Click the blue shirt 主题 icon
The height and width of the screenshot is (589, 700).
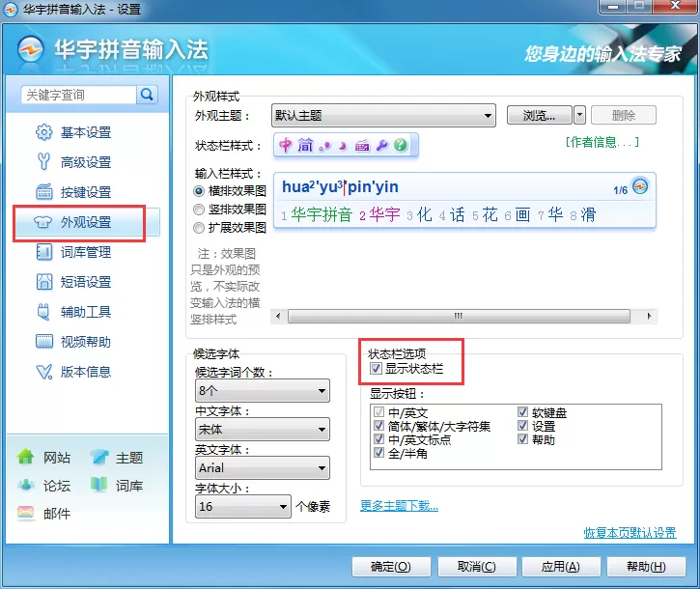click(98, 457)
